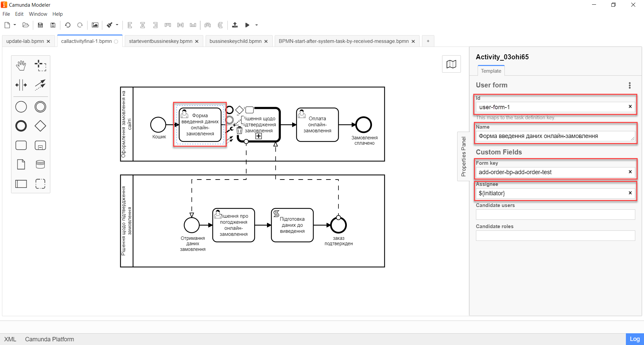644x345 pixels.
Task: Create a start event from the palette
Action: 21,107
